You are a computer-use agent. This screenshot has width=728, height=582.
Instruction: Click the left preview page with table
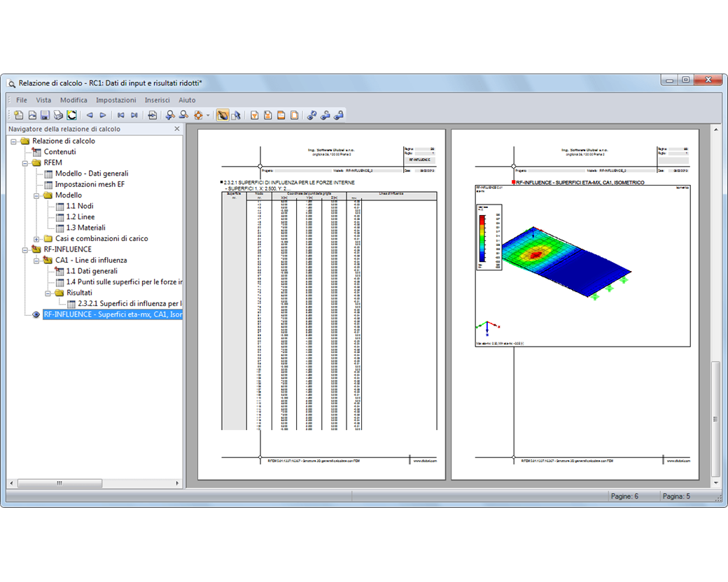coord(321,304)
